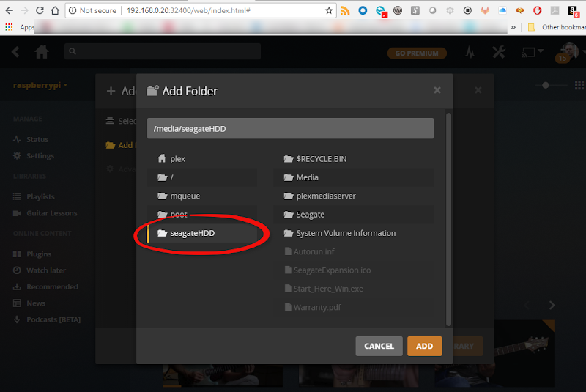586x392 pixels.
Task: Click the ADD button
Action: pos(425,346)
